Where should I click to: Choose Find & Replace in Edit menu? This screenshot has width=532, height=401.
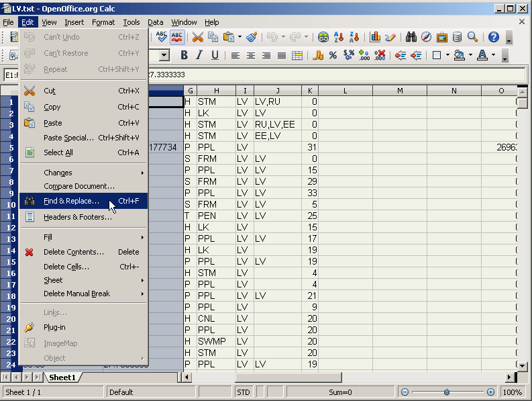tap(84, 201)
